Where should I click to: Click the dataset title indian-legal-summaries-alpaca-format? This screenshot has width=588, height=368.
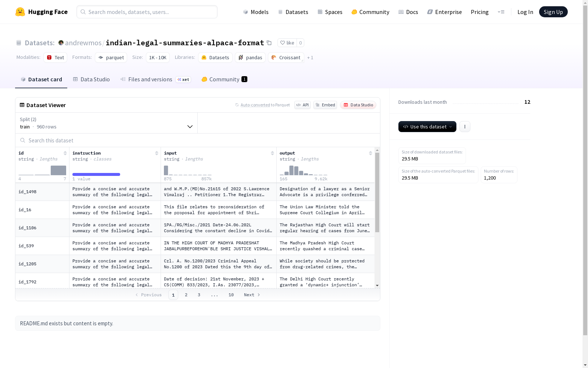click(x=185, y=43)
